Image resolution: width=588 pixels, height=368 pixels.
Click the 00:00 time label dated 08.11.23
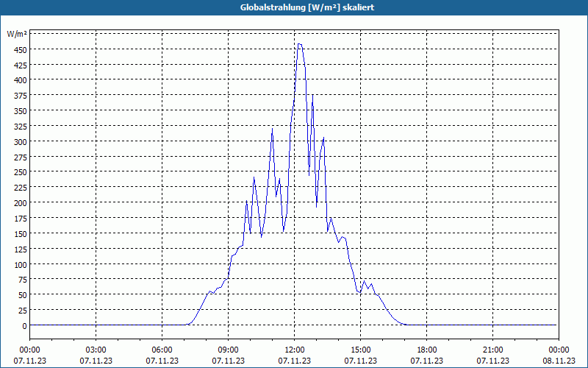[x=559, y=350]
